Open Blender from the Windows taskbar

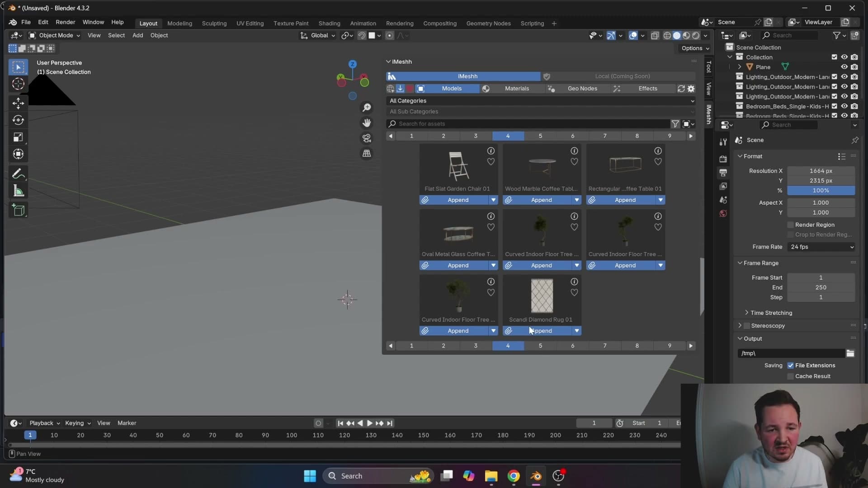536,476
